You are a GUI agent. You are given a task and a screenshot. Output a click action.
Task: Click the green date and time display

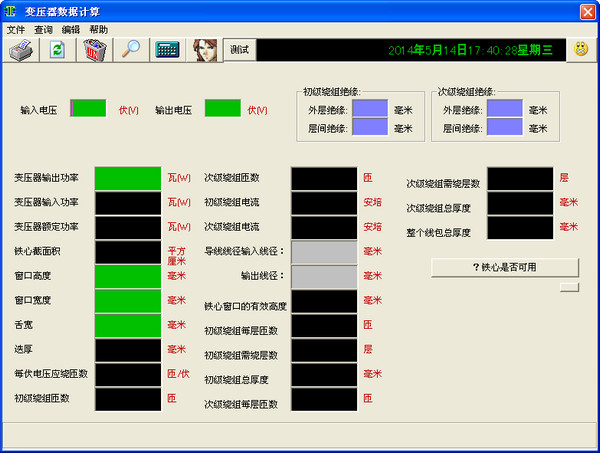point(470,50)
